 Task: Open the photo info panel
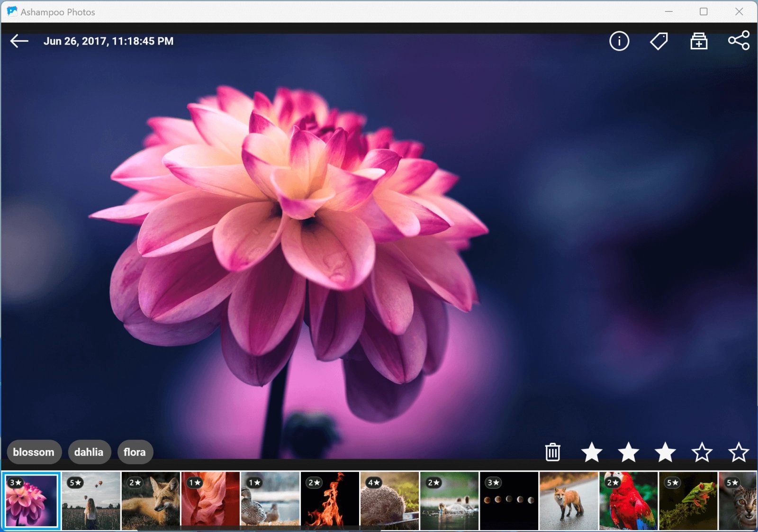[619, 41]
